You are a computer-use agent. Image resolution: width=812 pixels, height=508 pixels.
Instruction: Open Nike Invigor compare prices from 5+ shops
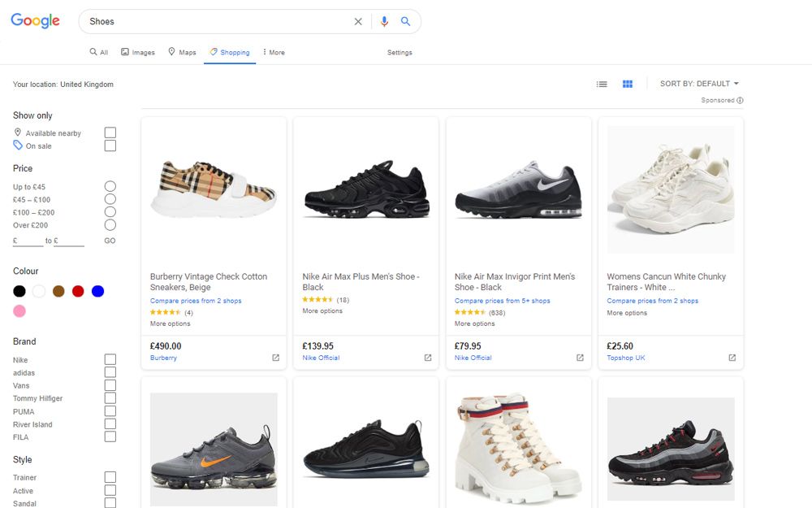coord(503,301)
